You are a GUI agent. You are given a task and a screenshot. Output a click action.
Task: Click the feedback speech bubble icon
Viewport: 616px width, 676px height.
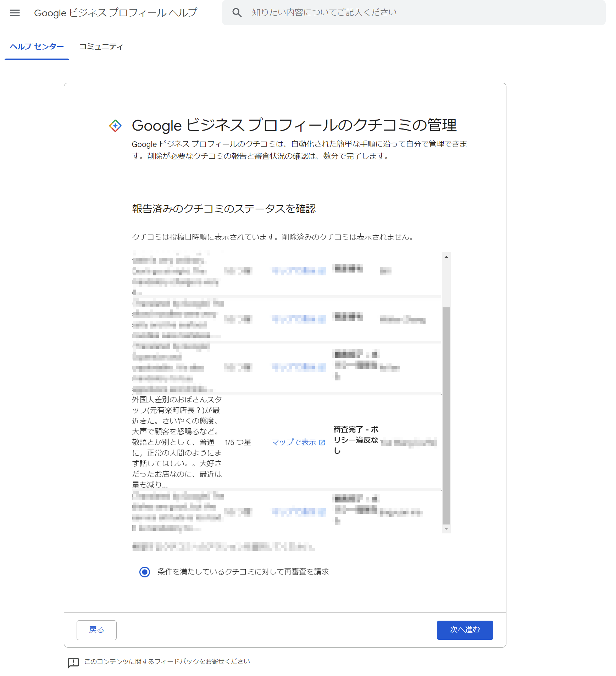[73, 662]
